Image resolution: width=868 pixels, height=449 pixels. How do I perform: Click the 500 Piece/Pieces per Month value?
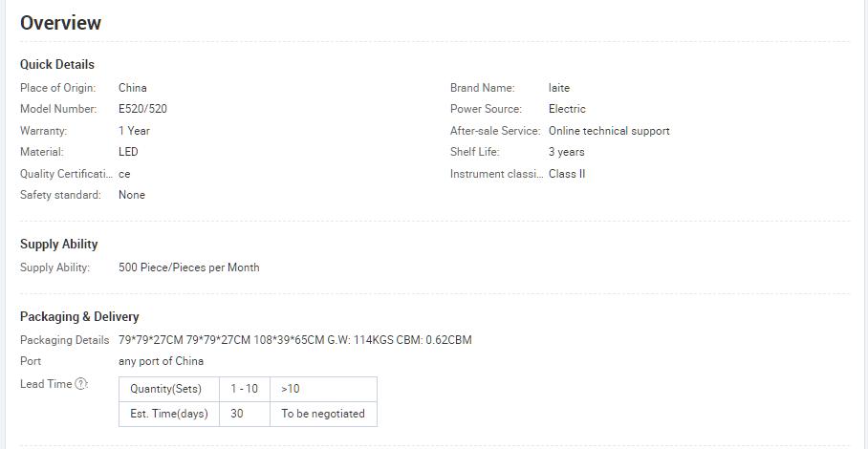point(188,267)
